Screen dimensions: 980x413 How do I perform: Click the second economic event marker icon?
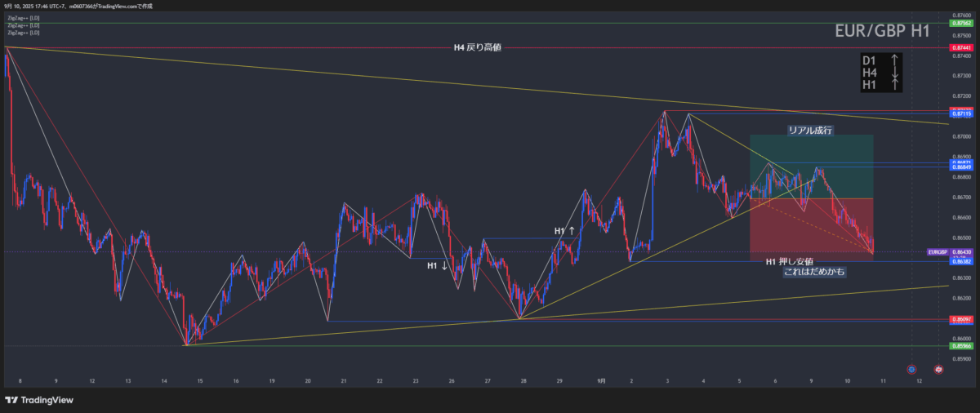click(938, 370)
